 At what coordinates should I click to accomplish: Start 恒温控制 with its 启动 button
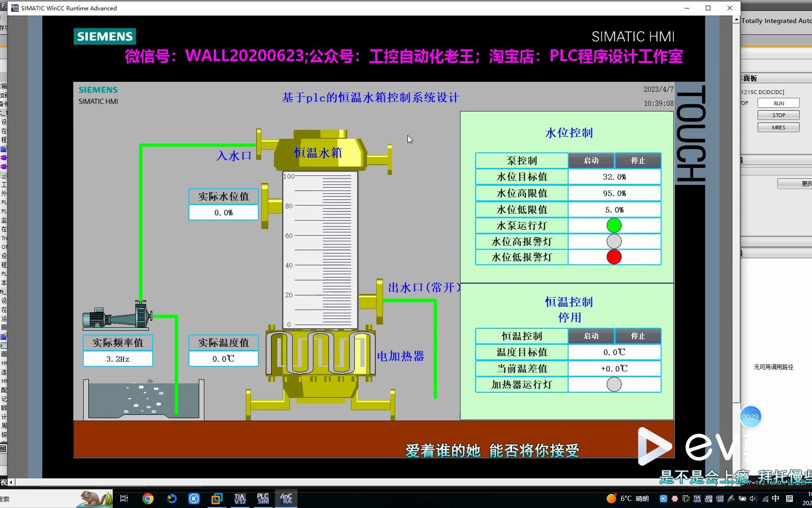click(591, 336)
